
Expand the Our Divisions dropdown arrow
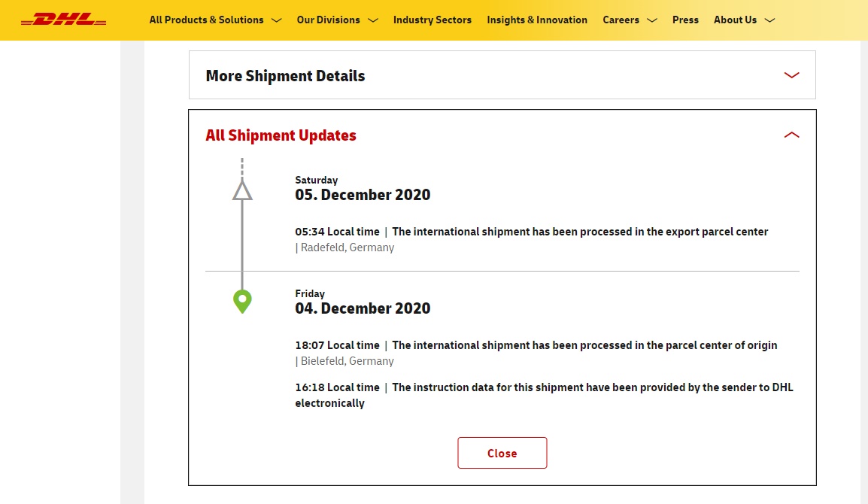coord(372,20)
